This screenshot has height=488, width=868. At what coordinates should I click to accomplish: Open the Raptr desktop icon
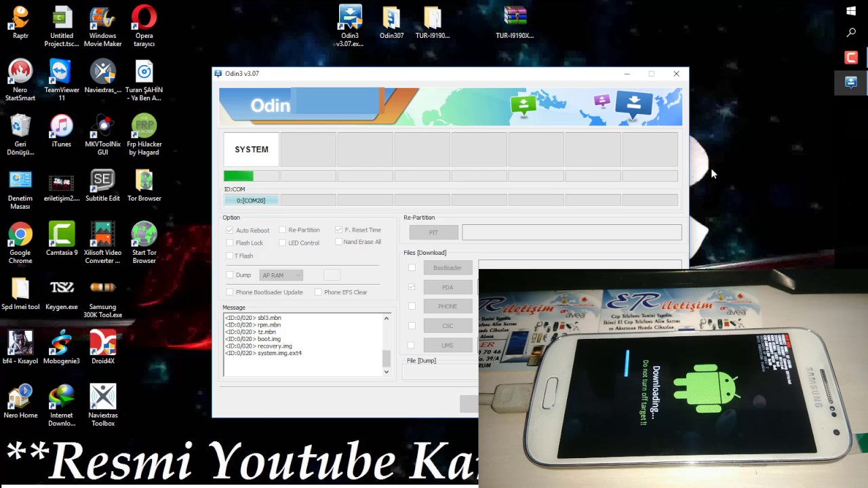[20, 22]
